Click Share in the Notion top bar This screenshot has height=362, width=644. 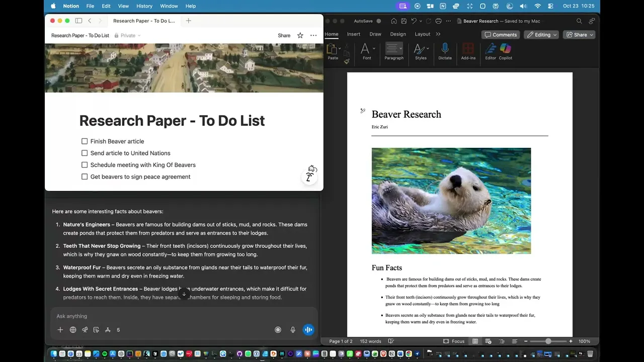tap(284, 36)
